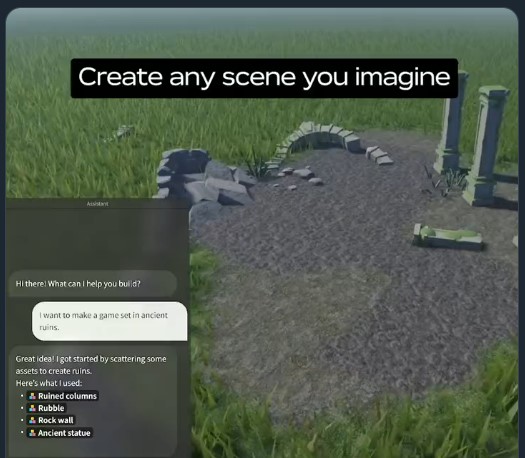Click the 'Great idea! I got started' text
The height and width of the screenshot is (458, 525).
[91, 365]
